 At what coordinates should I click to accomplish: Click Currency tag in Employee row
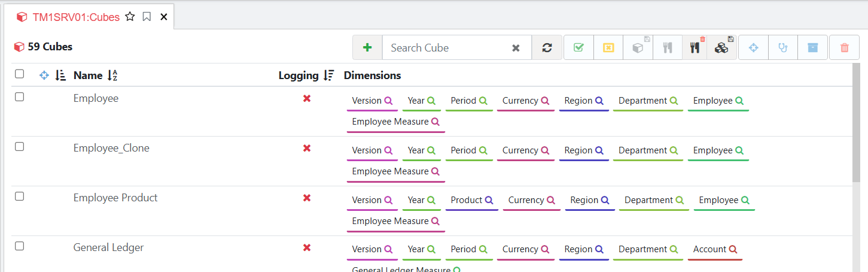point(525,101)
